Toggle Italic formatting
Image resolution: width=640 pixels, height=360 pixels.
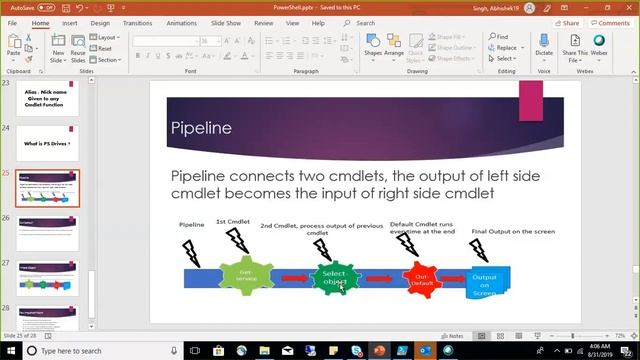point(148,56)
